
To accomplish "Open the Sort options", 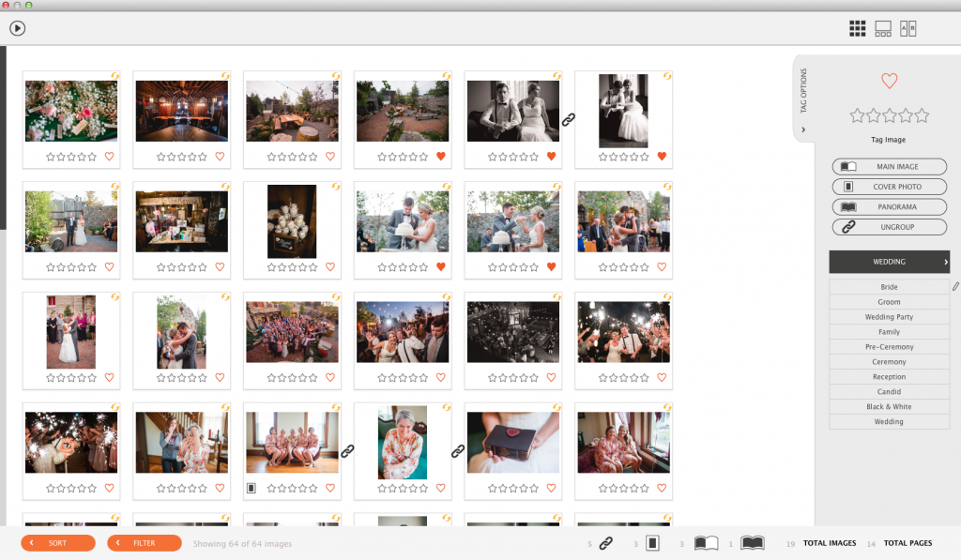I will pyautogui.click(x=58, y=543).
